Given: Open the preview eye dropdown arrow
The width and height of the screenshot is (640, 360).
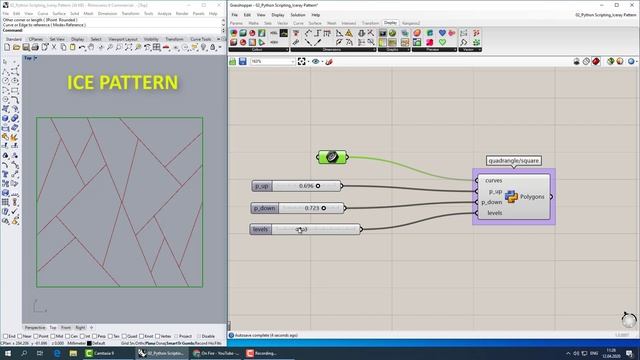Looking at the screenshot, I should tap(322, 62).
